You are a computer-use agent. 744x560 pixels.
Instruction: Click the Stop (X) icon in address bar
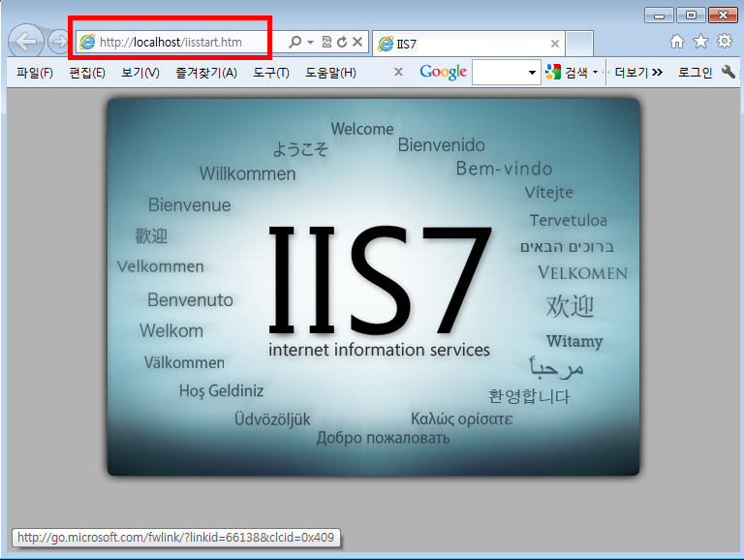click(357, 43)
